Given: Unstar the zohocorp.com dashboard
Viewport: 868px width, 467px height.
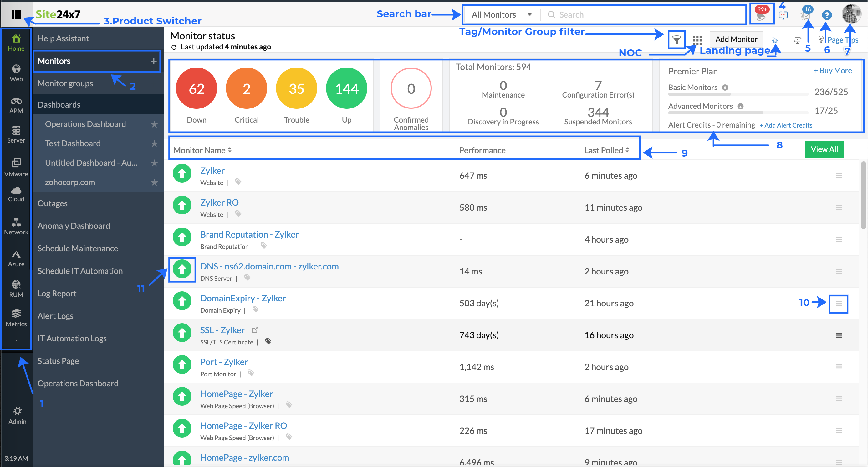Looking at the screenshot, I should point(154,182).
